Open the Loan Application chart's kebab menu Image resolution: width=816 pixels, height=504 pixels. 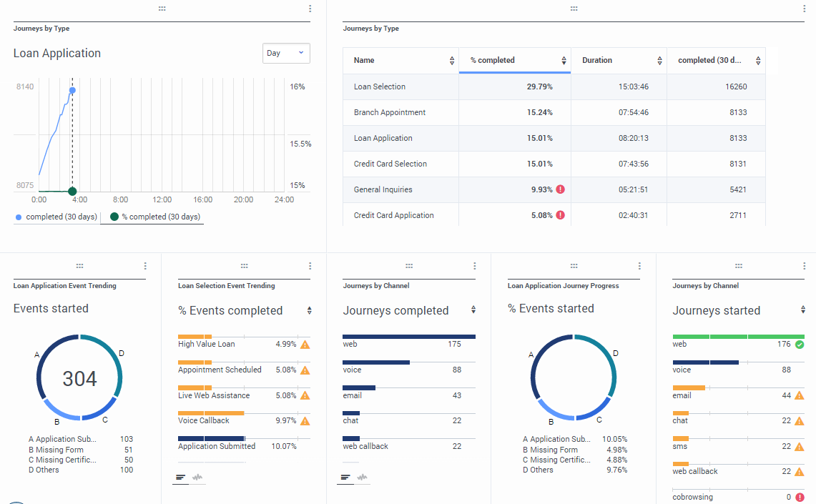tap(310, 9)
